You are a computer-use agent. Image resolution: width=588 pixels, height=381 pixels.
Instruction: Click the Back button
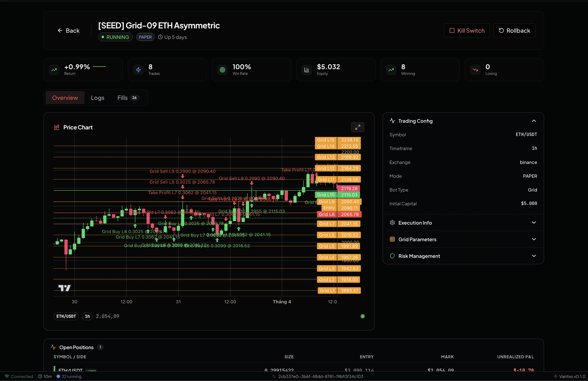pyautogui.click(x=69, y=30)
